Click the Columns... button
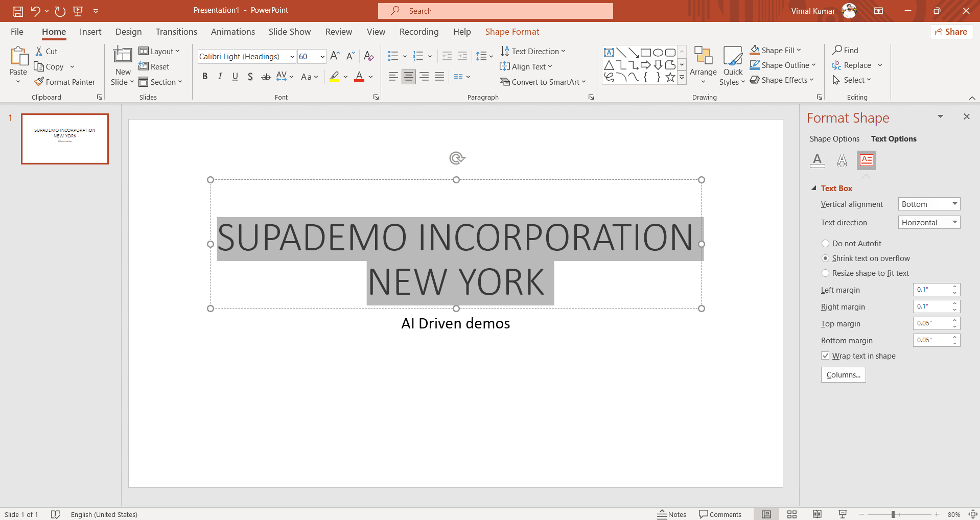Image resolution: width=980 pixels, height=520 pixels. [843, 375]
